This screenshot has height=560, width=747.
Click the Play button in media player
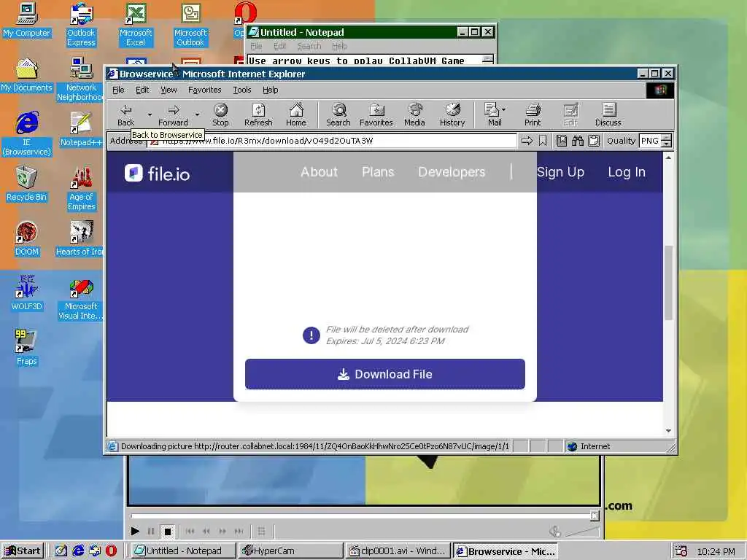[x=135, y=531]
